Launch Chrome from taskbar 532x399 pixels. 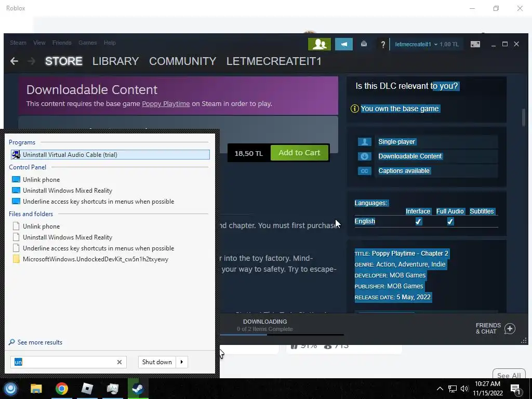click(61, 389)
